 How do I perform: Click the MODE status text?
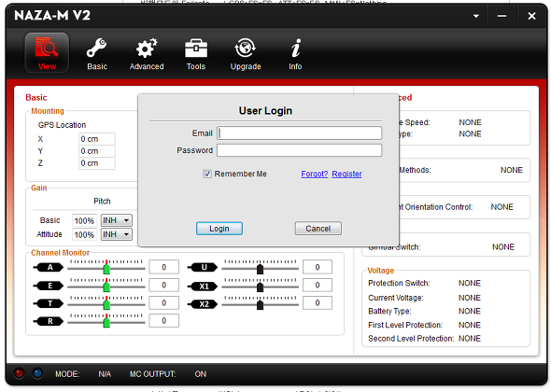[67, 374]
